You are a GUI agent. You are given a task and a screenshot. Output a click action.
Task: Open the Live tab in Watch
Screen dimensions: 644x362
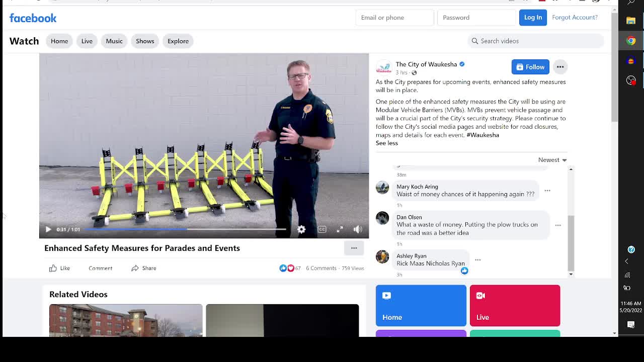(x=87, y=41)
